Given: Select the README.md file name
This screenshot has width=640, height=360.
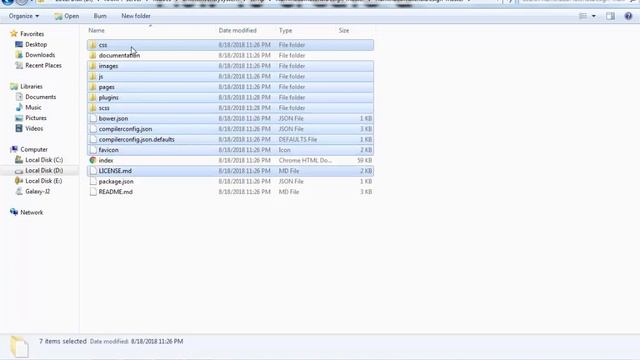Looking at the screenshot, I should click(116, 192).
